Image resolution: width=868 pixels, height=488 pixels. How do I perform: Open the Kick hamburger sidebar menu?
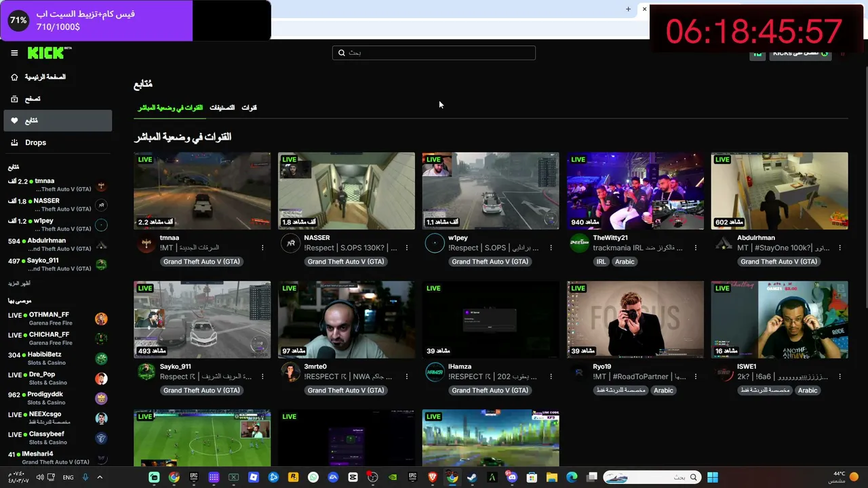click(14, 53)
